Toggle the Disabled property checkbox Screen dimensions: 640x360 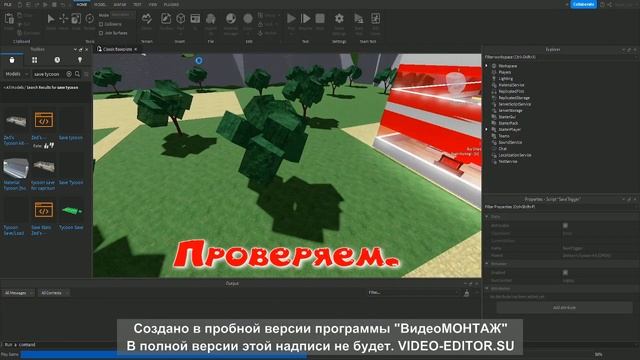[565, 272]
